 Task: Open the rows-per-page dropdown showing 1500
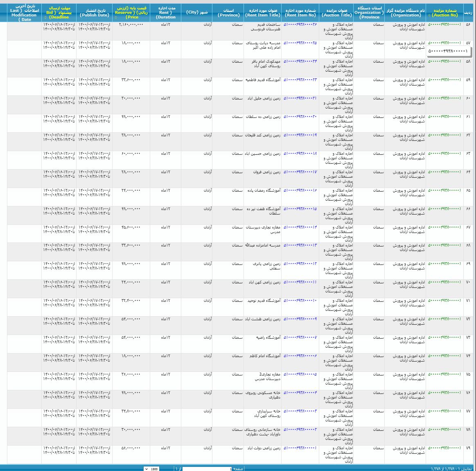(x=152, y=469)
